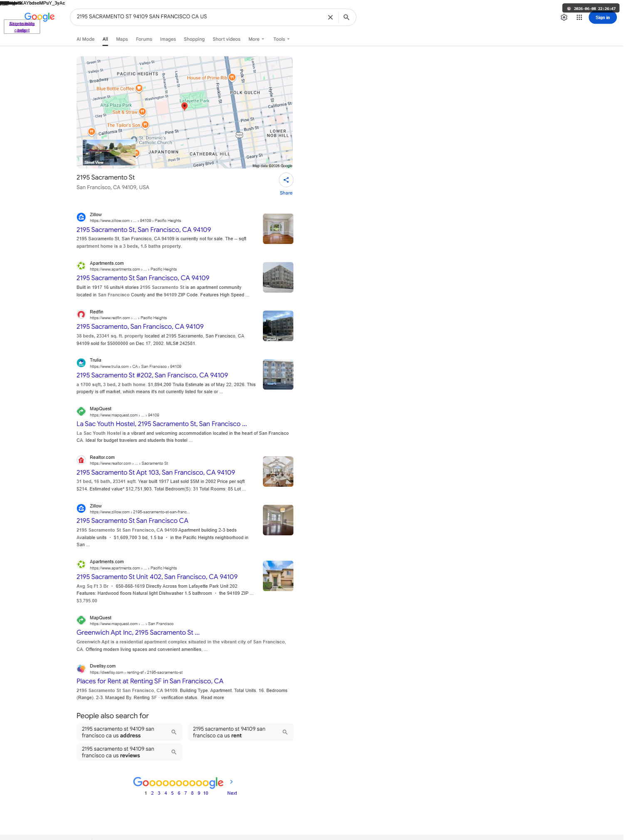Click the next-page chevron arrow by the Goooogle logo
631x840 pixels.
coord(232,782)
